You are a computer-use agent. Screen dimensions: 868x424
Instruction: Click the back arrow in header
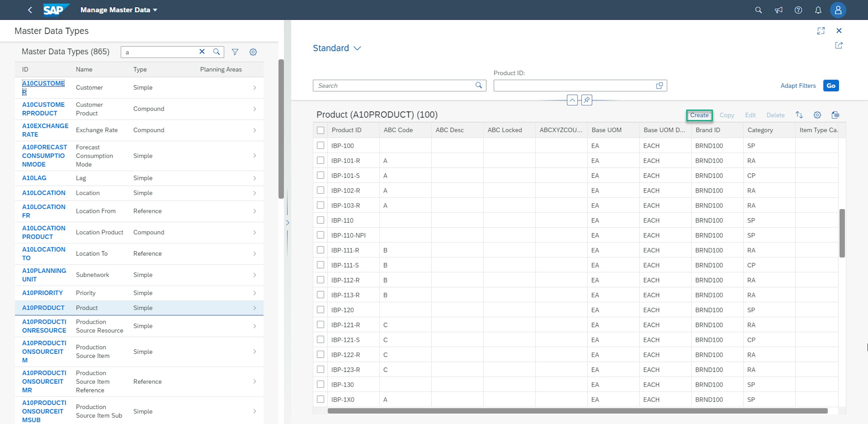(x=30, y=10)
